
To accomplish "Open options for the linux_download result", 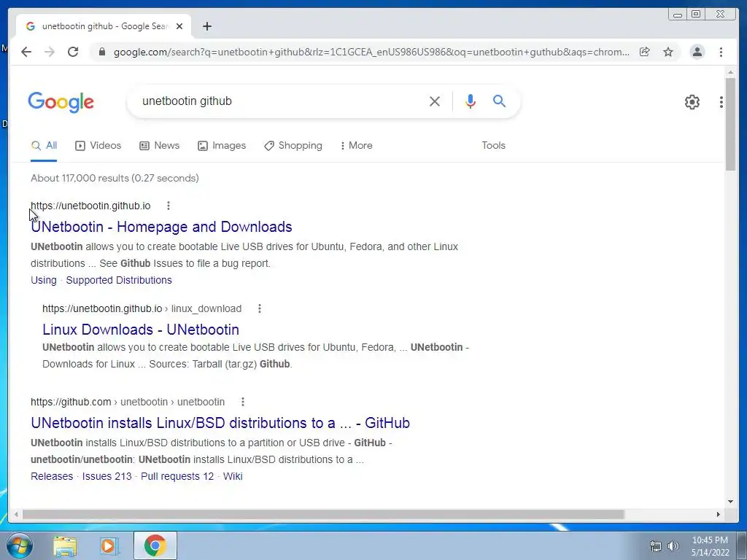I will click(x=260, y=308).
